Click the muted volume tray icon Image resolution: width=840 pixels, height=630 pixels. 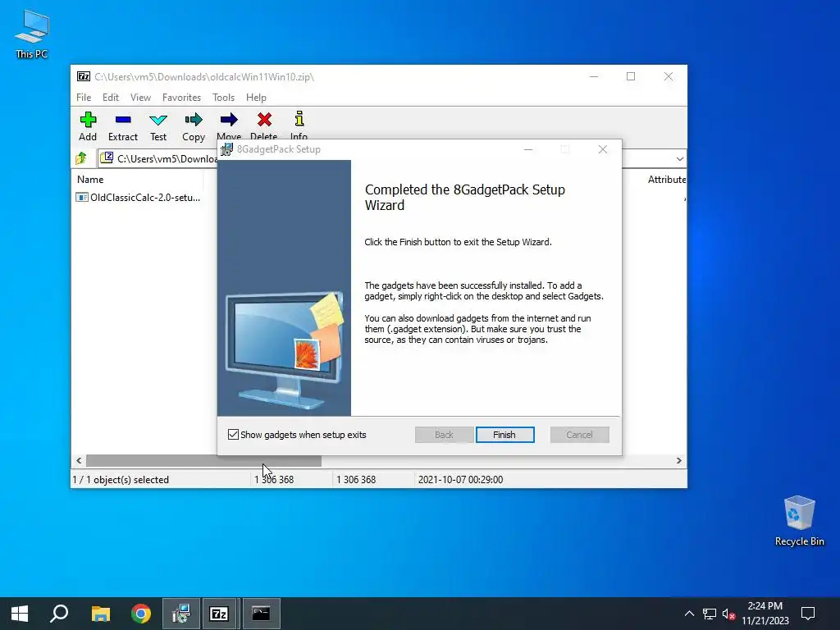[728, 614]
